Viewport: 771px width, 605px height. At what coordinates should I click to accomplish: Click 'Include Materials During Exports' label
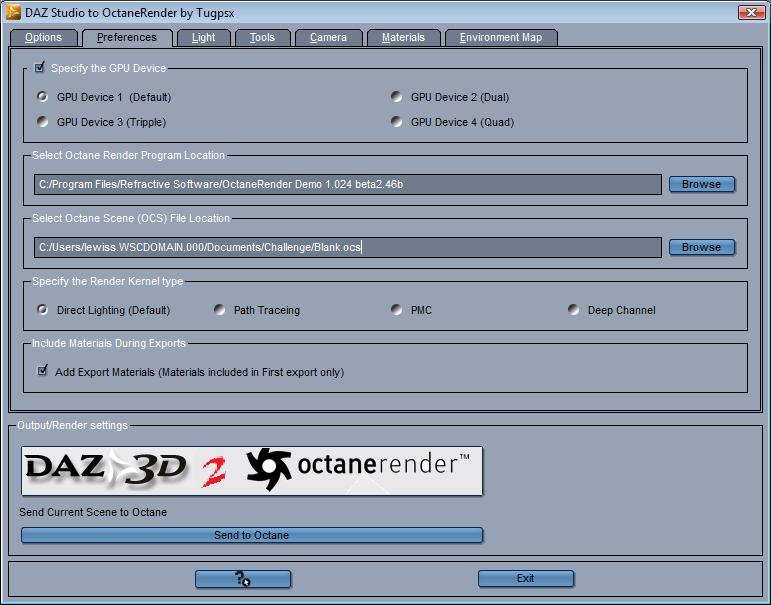(x=109, y=343)
